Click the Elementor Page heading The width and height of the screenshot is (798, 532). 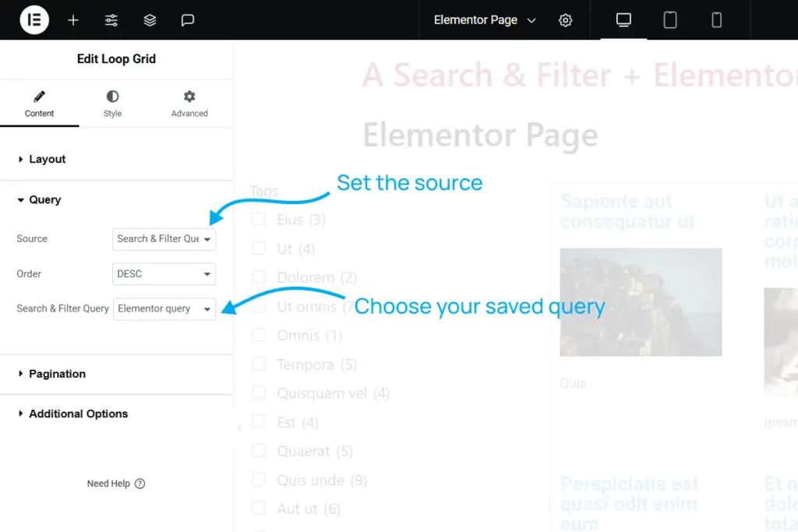click(x=480, y=136)
